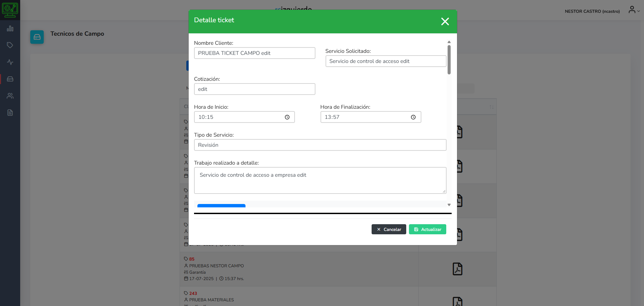
Task: Open the Tecnicos de Campo sidebar icon
Action: 10,79
